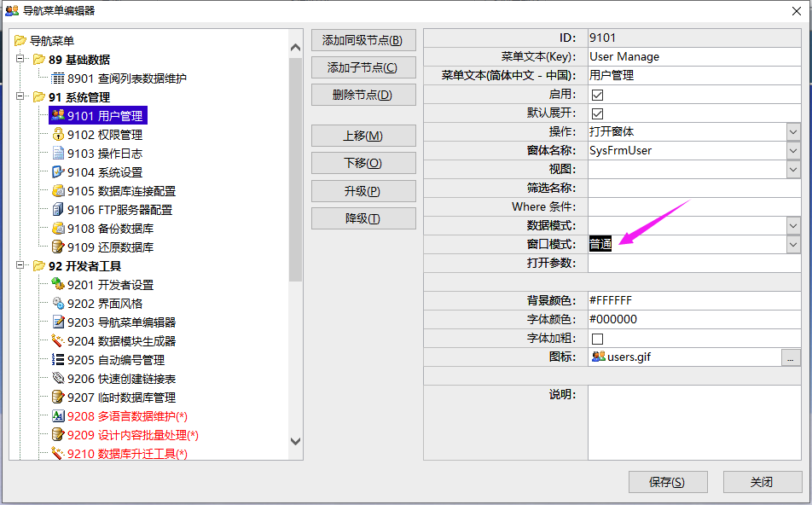This screenshot has width=812, height=505.
Task: Click the 9104 系统设置 icon
Action: [58, 171]
